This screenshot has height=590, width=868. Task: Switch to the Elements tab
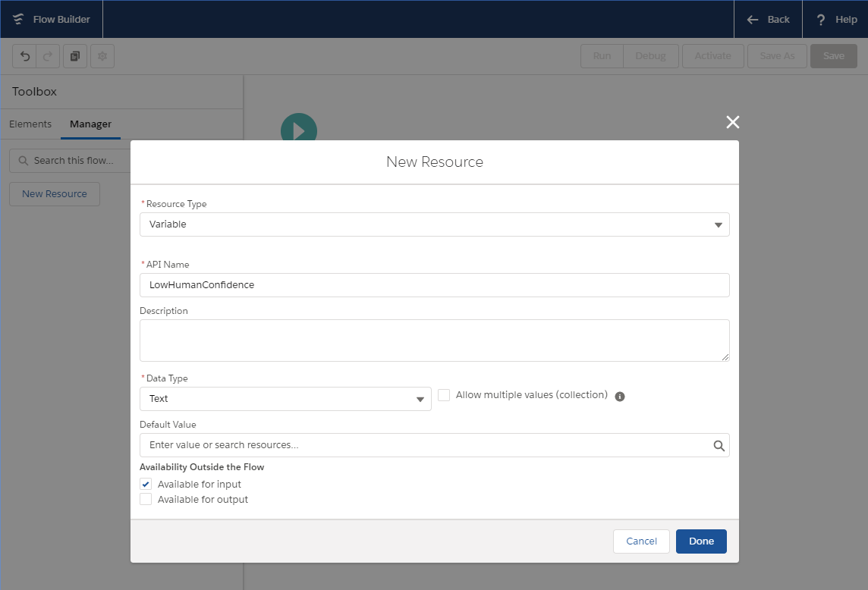click(x=30, y=124)
